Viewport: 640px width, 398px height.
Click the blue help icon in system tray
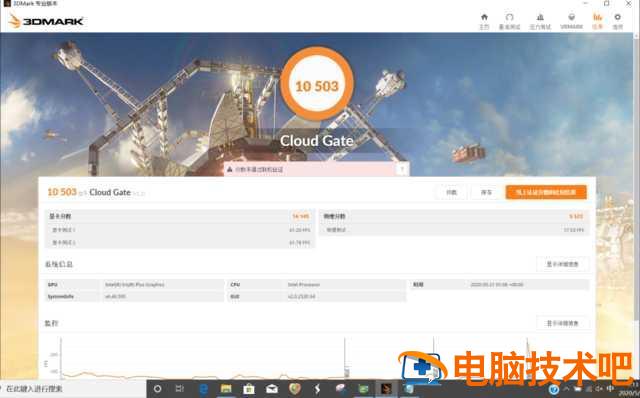click(554, 389)
